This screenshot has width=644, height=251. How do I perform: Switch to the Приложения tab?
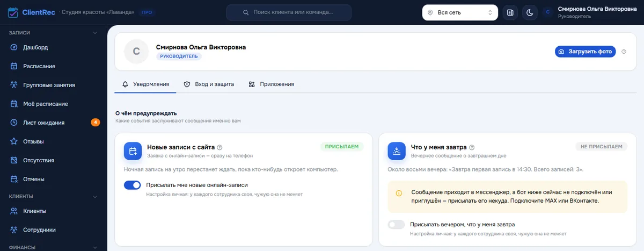[x=271, y=84]
